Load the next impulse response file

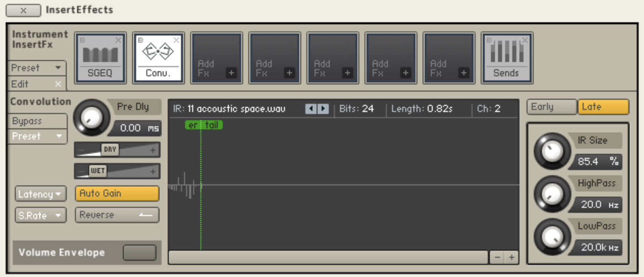pyautogui.click(x=323, y=109)
